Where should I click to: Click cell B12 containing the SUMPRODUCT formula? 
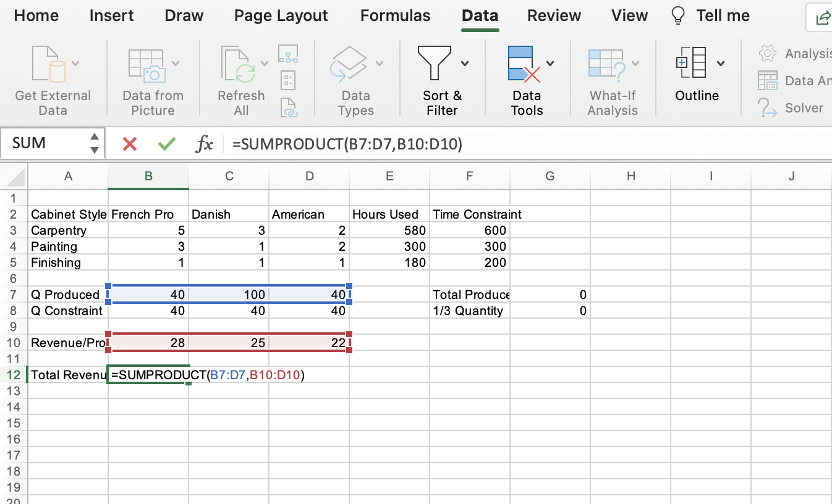tap(148, 375)
